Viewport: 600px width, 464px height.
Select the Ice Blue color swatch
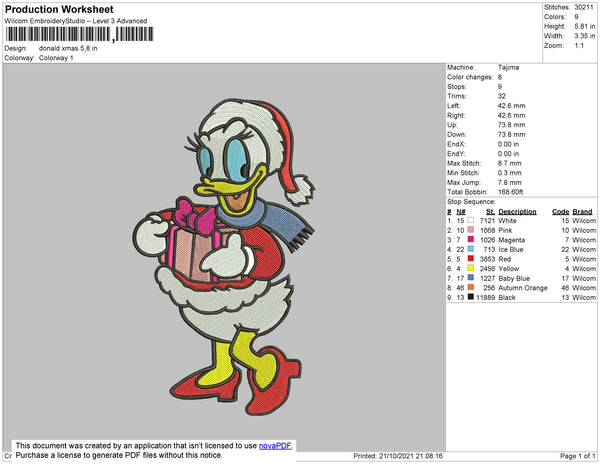coord(471,249)
